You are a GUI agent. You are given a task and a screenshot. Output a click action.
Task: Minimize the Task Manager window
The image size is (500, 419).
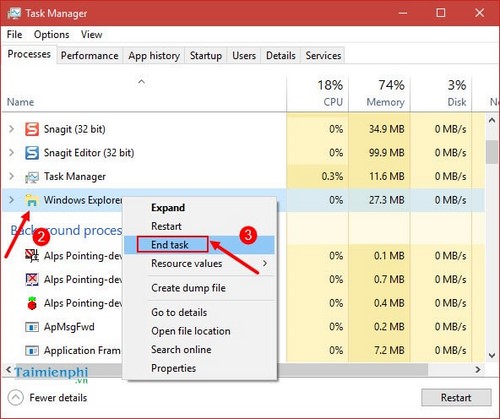point(403,13)
